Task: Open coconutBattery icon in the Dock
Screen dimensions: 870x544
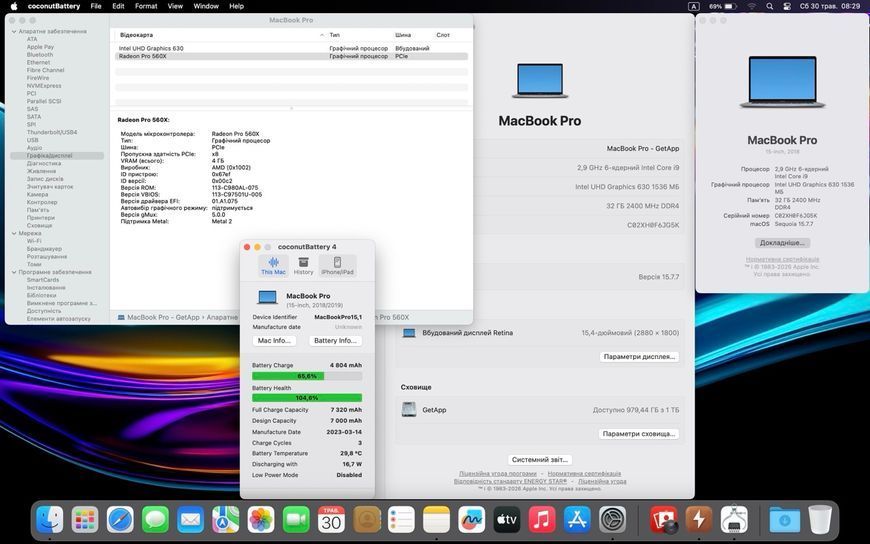Action: click(699, 520)
